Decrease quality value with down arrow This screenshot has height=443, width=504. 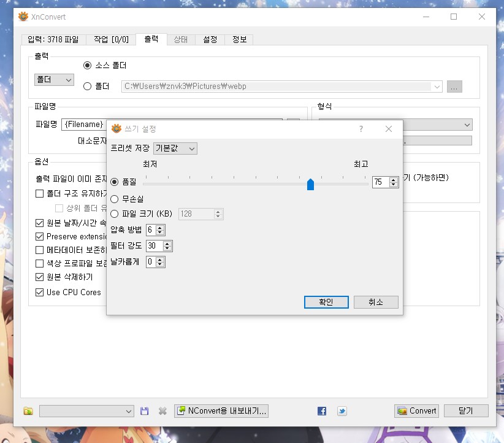pyautogui.click(x=394, y=184)
